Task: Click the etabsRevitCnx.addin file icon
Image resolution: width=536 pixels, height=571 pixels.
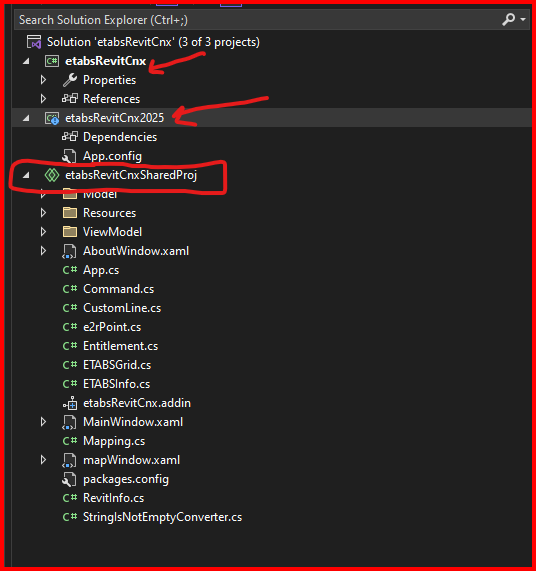Action: click(70, 403)
